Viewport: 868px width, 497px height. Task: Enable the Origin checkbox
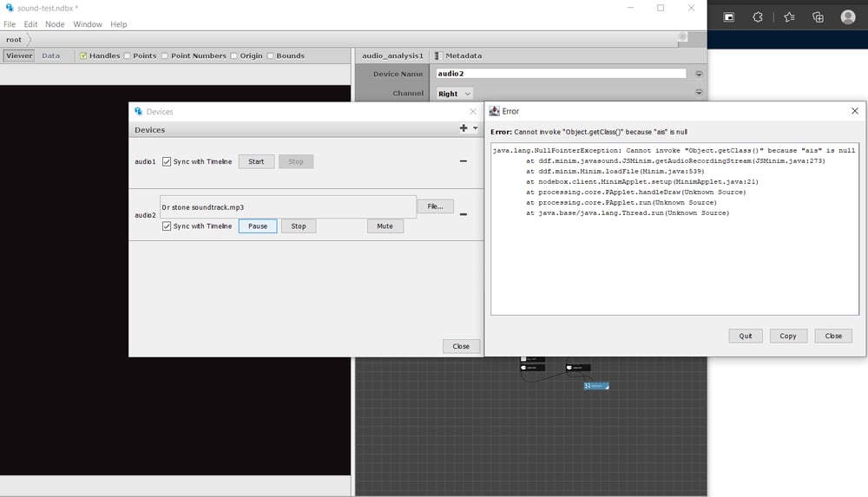click(233, 56)
